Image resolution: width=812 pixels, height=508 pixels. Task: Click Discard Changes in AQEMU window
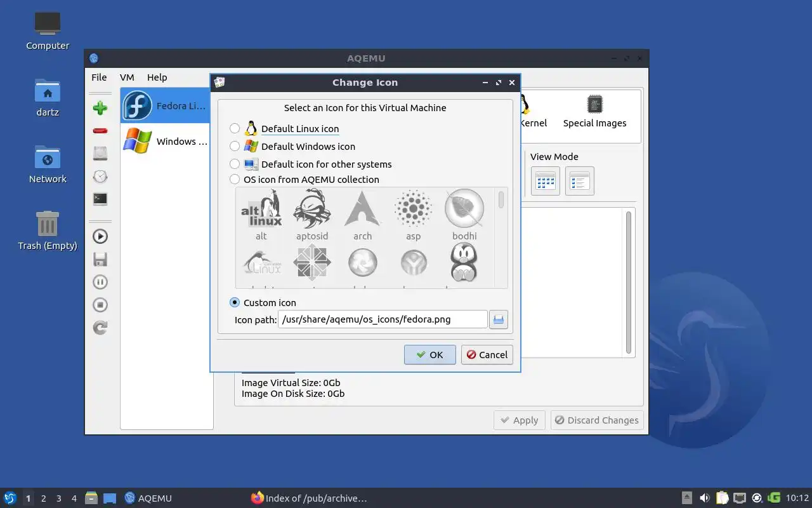click(597, 420)
